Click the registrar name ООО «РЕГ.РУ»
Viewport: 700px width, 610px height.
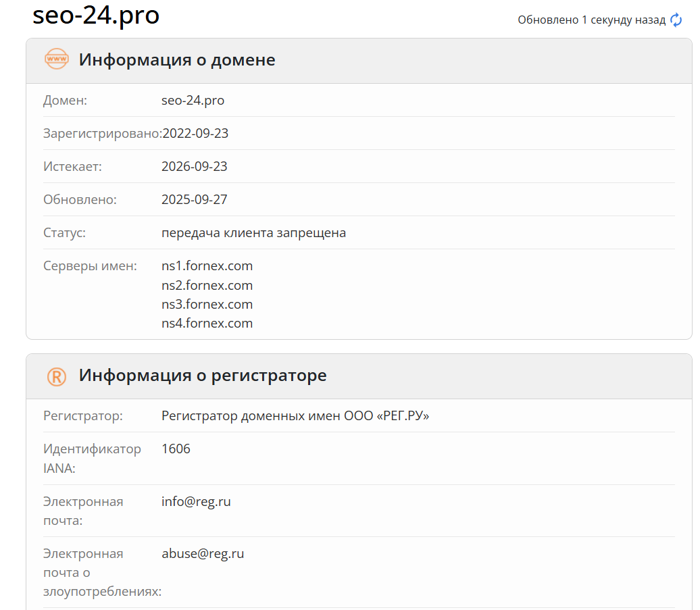coord(295,416)
